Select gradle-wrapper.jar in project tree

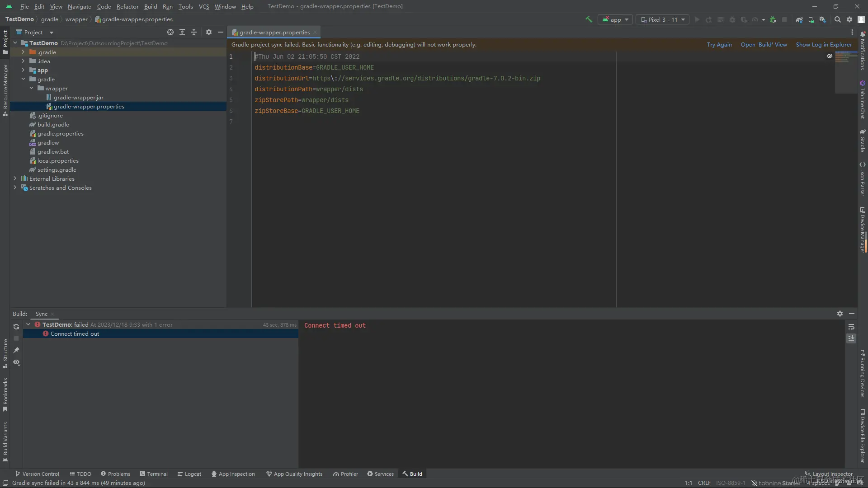78,97
